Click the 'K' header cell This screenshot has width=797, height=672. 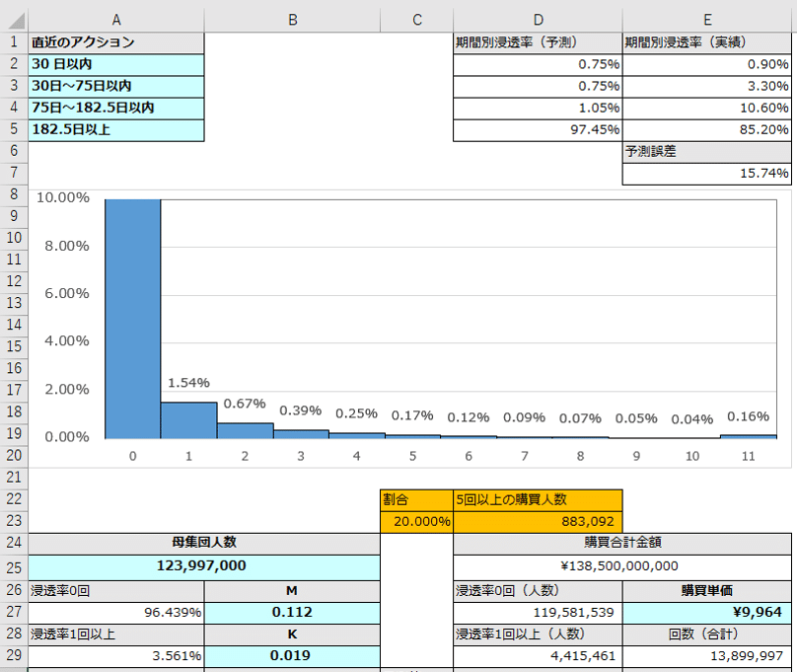tap(292, 635)
